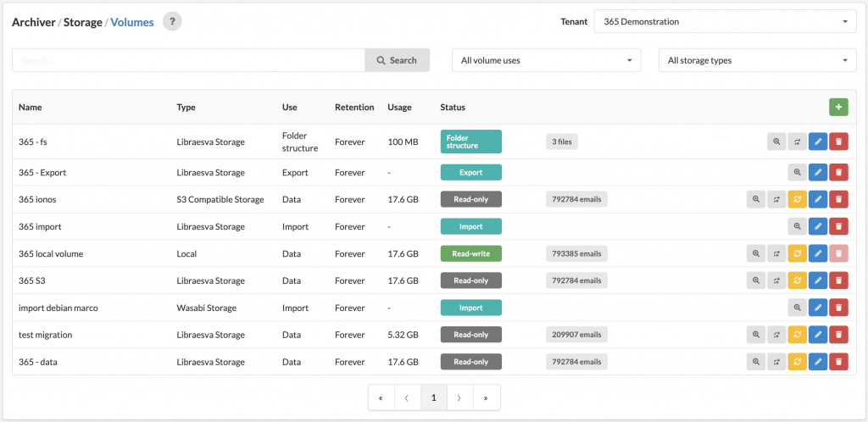Click the Search button

(397, 60)
